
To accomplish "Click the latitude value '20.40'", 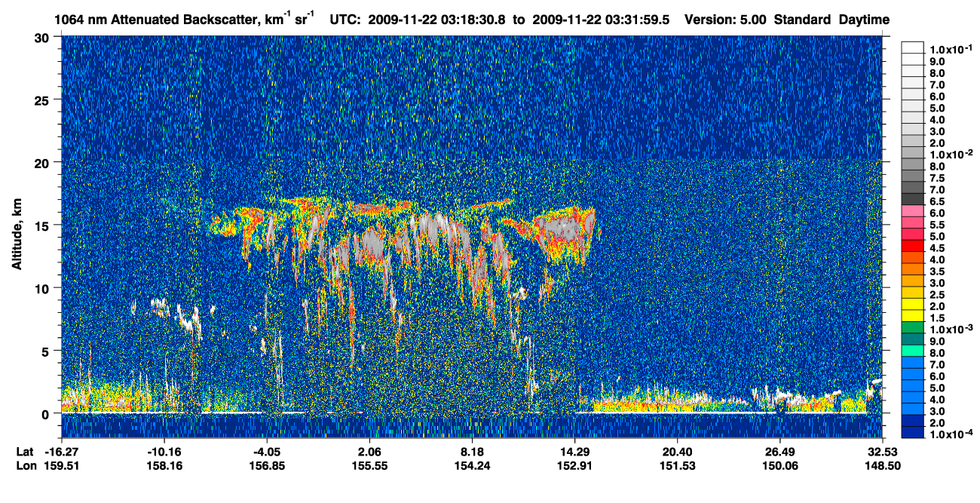I will pos(677,452).
